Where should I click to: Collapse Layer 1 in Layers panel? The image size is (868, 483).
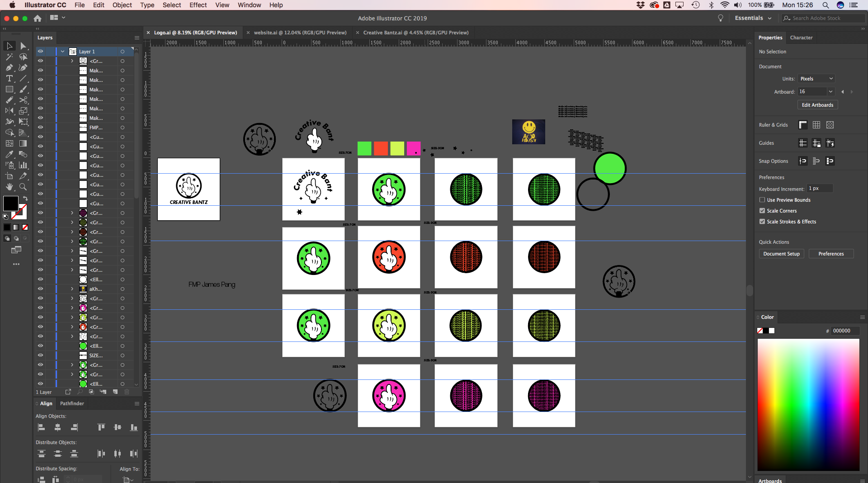pyautogui.click(x=62, y=52)
